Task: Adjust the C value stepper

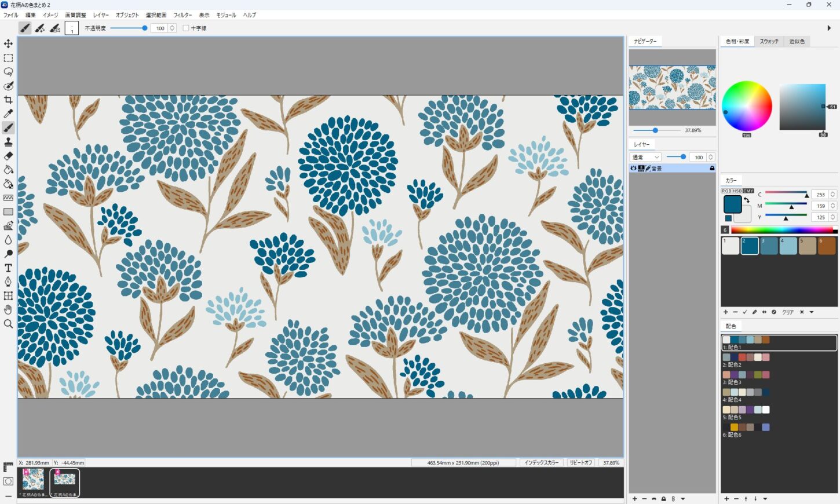Action: (833, 195)
